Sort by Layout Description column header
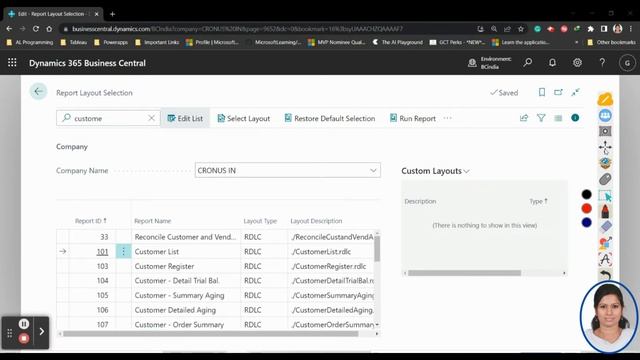Screen dimensions: 640x360 coord(316,221)
